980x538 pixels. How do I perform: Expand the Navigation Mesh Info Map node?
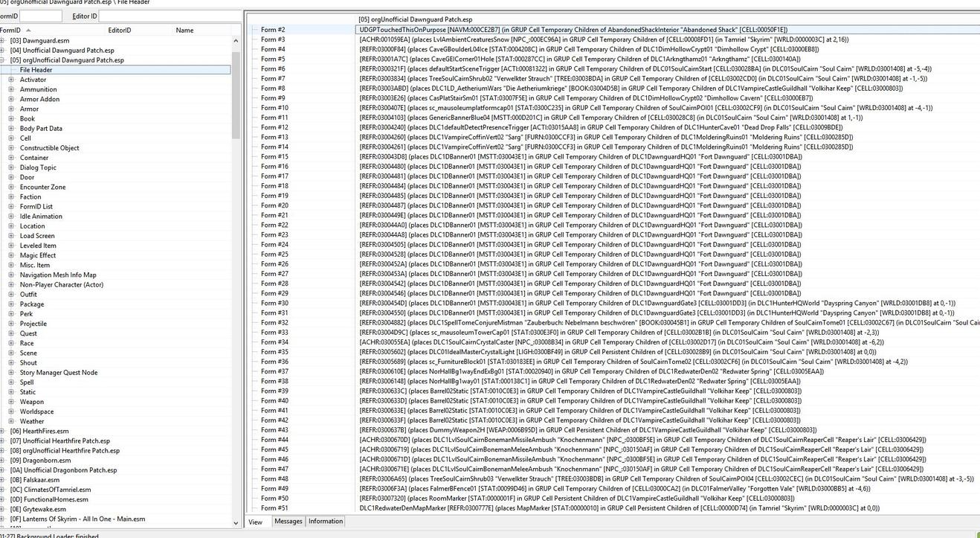point(11,275)
